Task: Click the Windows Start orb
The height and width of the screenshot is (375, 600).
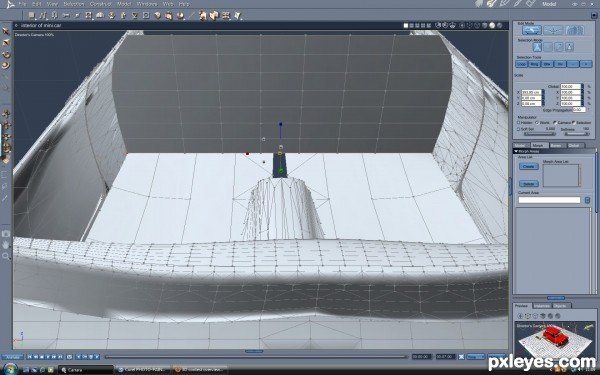Action: pyautogui.click(x=10, y=369)
